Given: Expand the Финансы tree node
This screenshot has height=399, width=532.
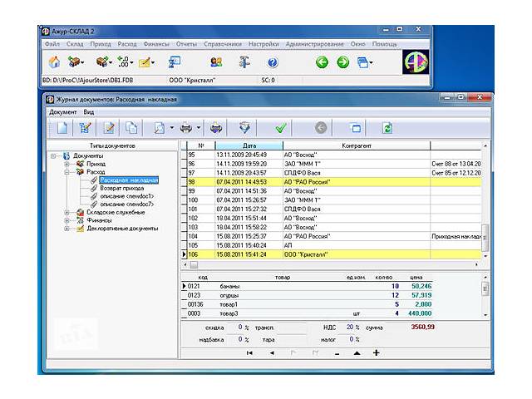Looking at the screenshot, I should [x=66, y=220].
